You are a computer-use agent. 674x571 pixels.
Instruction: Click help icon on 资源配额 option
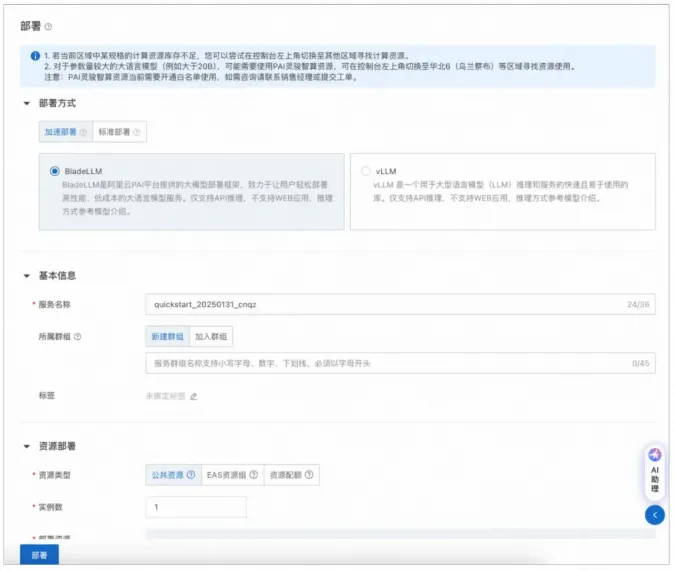pyautogui.click(x=309, y=475)
